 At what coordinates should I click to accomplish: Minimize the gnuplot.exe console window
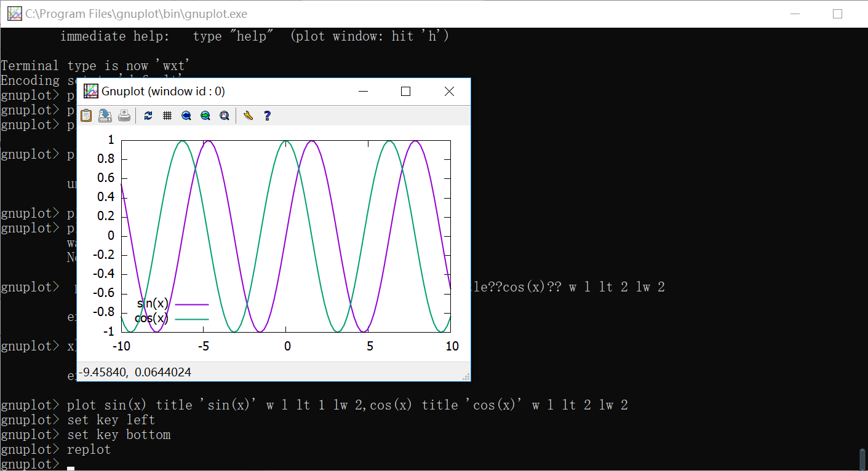[x=795, y=14]
